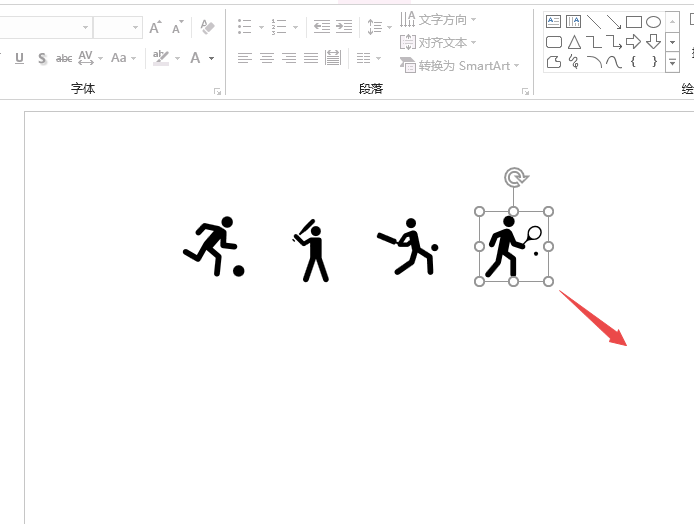
Task: Expand font color dropdown arrow
Action: (212, 58)
